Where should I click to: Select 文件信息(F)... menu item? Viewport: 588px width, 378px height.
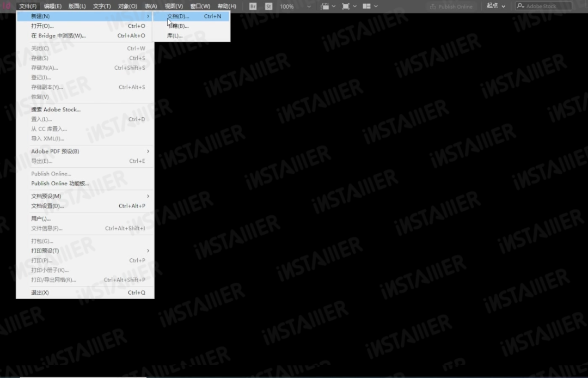tap(85, 228)
